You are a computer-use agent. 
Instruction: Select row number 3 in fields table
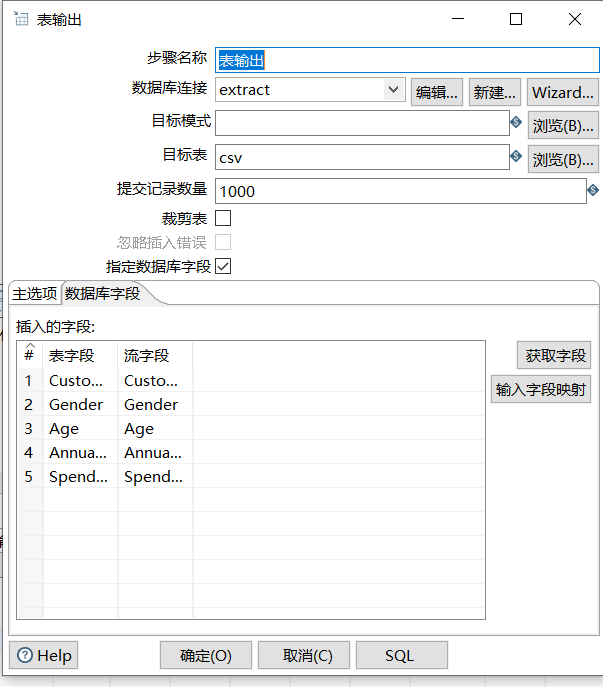[29, 428]
